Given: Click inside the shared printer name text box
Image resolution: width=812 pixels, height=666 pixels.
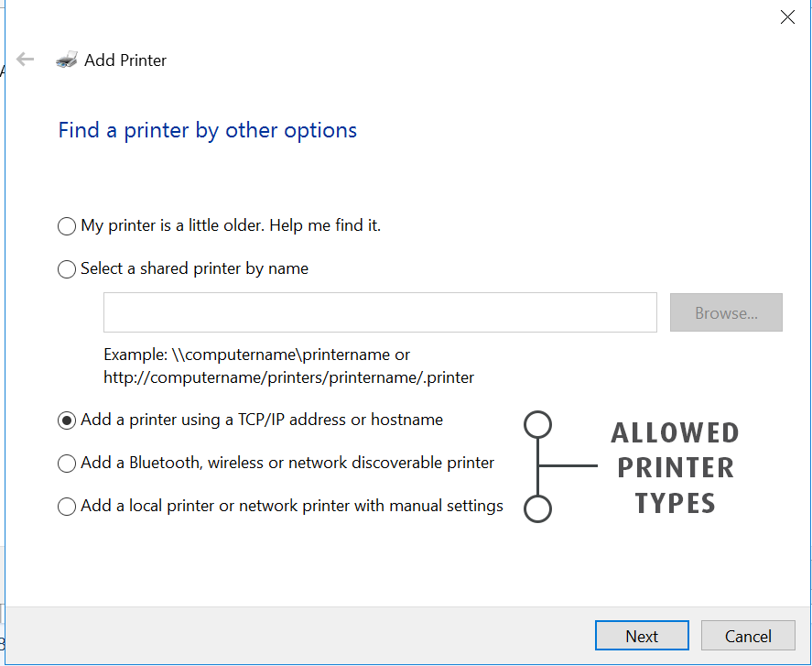Looking at the screenshot, I should (380, 312).
